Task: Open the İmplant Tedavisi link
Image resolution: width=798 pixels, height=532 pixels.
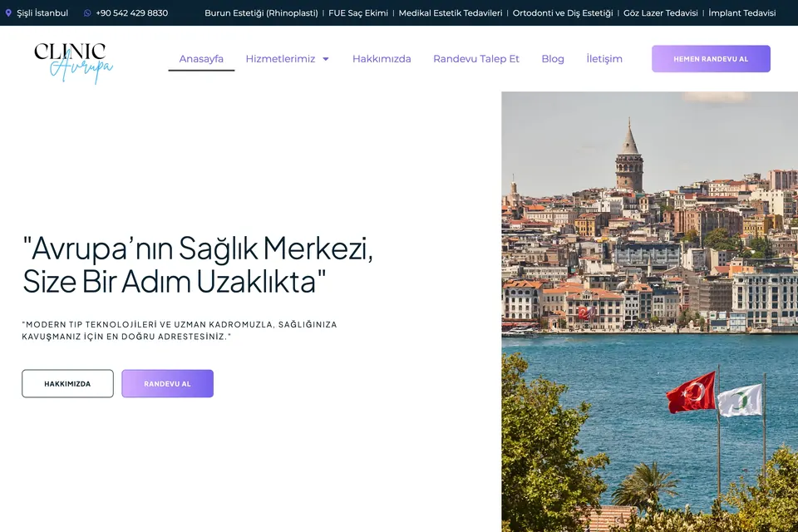Action: [x=742, y=13]
